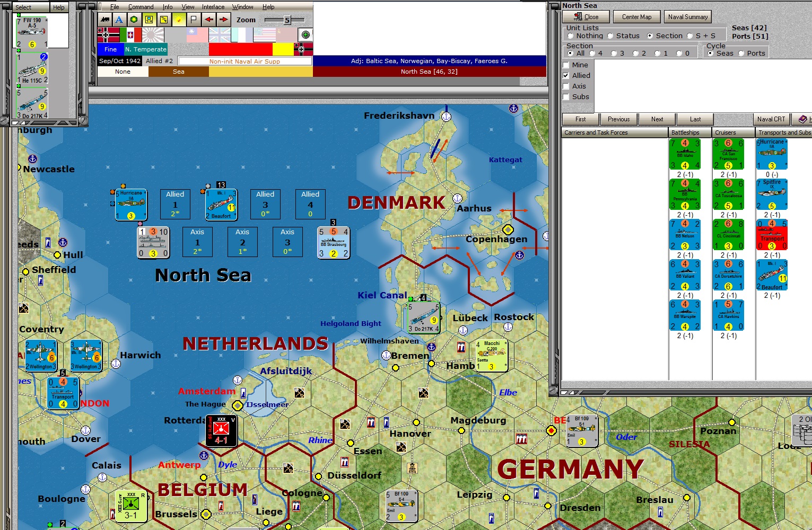The height and width of the screenshot is (530, 812).
Task: Select the Chinese flag in country bar
Action: [197, 35]
